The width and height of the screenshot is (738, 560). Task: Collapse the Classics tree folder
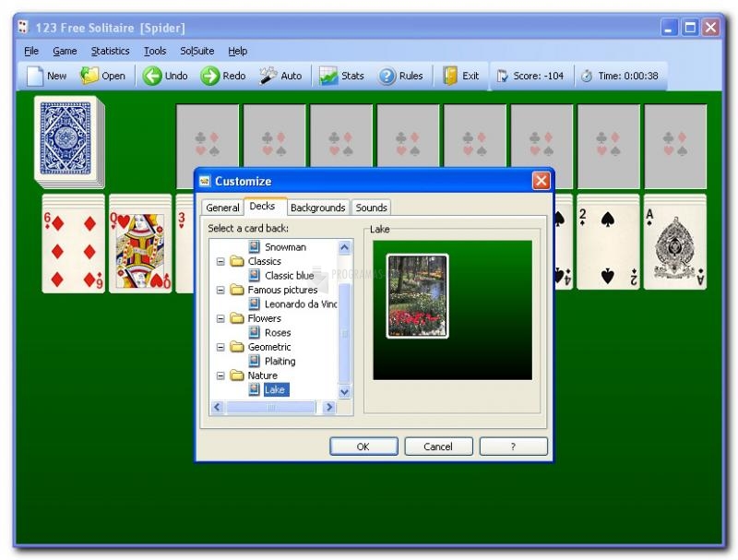point(220,261)
